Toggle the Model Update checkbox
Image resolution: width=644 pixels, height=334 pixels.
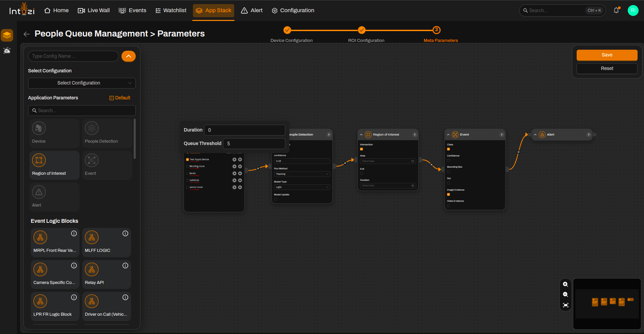(275, 199)
